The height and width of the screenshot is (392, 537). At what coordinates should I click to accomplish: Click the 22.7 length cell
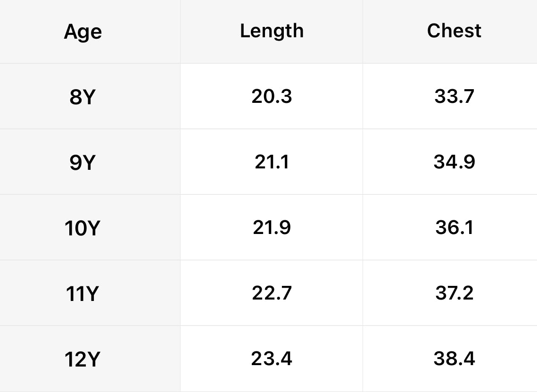(272, 293)
